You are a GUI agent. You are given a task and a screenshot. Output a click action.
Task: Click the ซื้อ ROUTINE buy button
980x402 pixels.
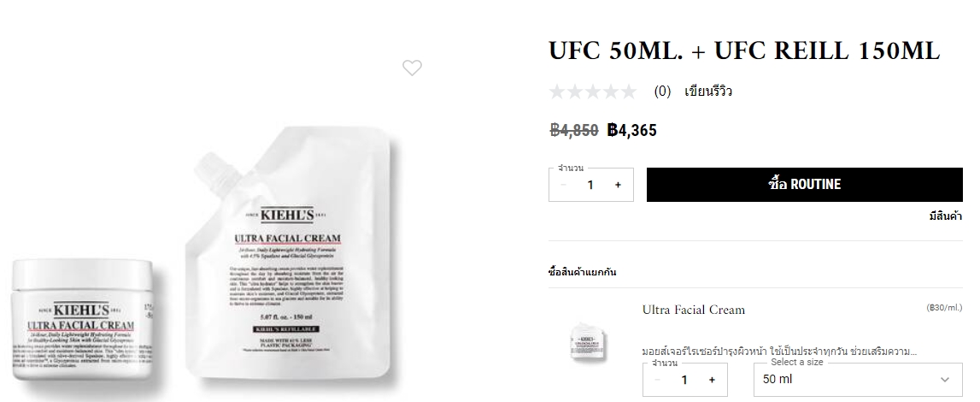(x=804, y=185)
